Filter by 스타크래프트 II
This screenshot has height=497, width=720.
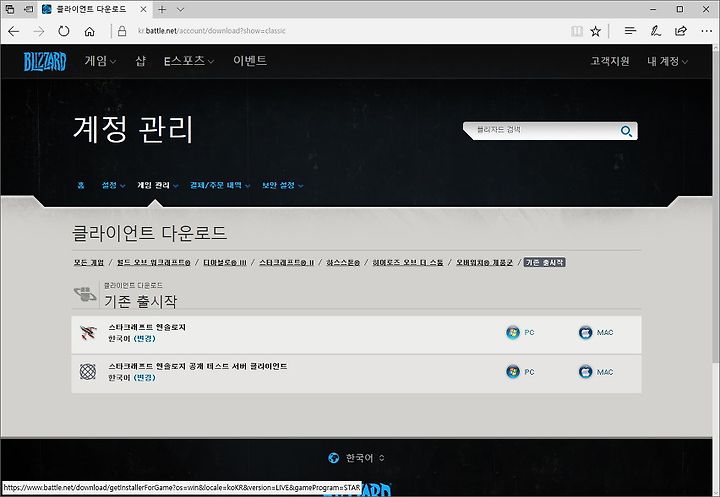286,263
